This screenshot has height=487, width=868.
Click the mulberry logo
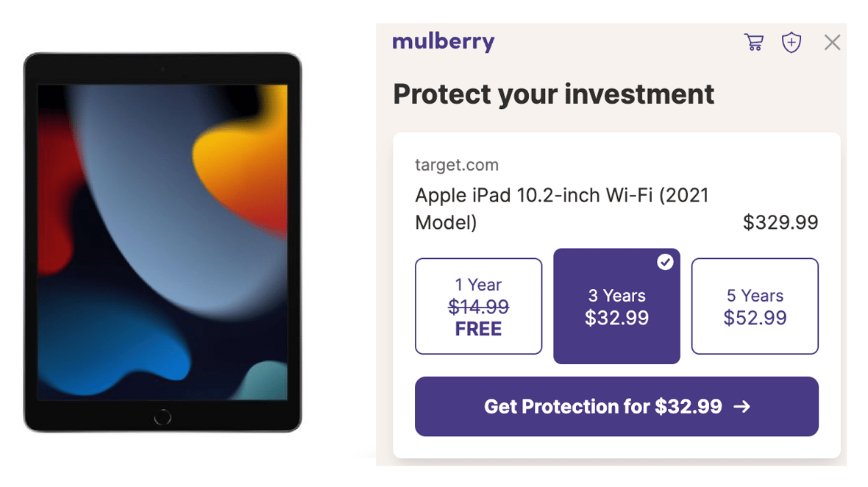[444, 42]
